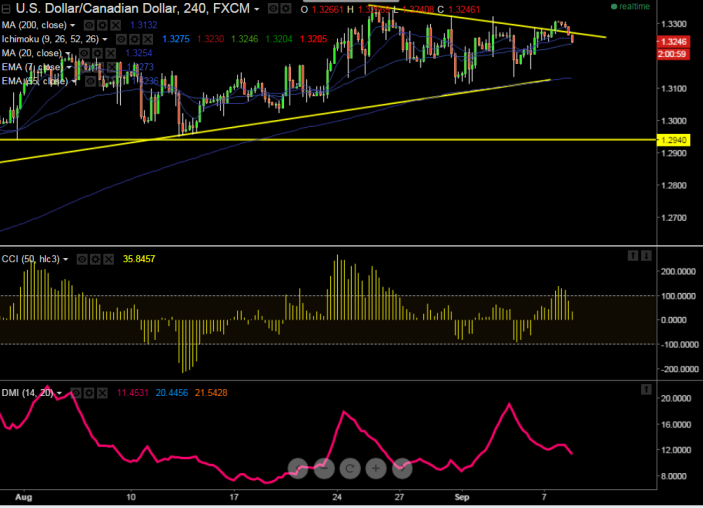Click the Ichimoku value 1.3205

(313, 39)
